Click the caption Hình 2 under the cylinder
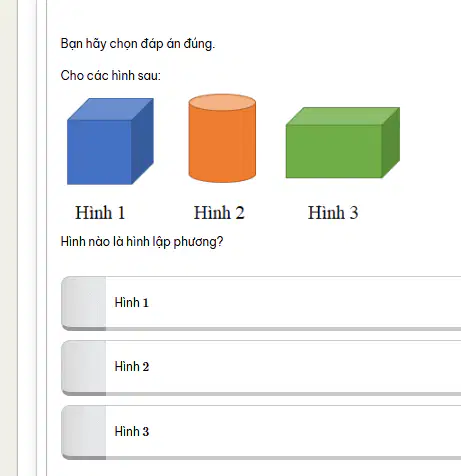Screen dimensions: 461x476 pyautogui.click(x=219, y=212)
